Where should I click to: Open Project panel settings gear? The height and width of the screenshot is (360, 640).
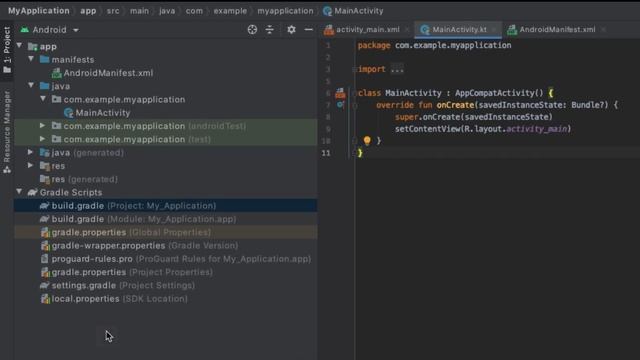click(x=291, y=29)
